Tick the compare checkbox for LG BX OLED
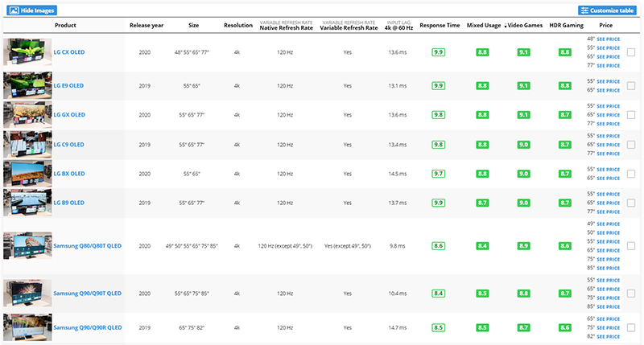 (x=631, y=174)
